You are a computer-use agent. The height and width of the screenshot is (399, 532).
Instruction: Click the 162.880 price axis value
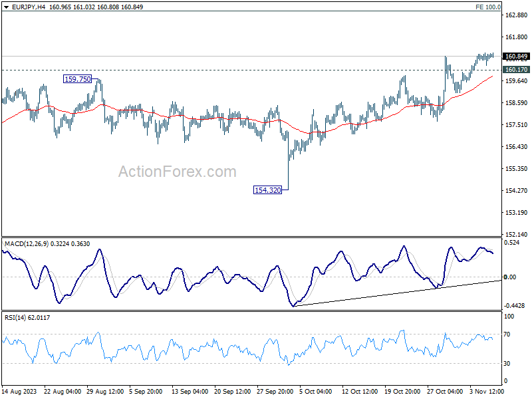pyautogui.click(x=517, y=15)
